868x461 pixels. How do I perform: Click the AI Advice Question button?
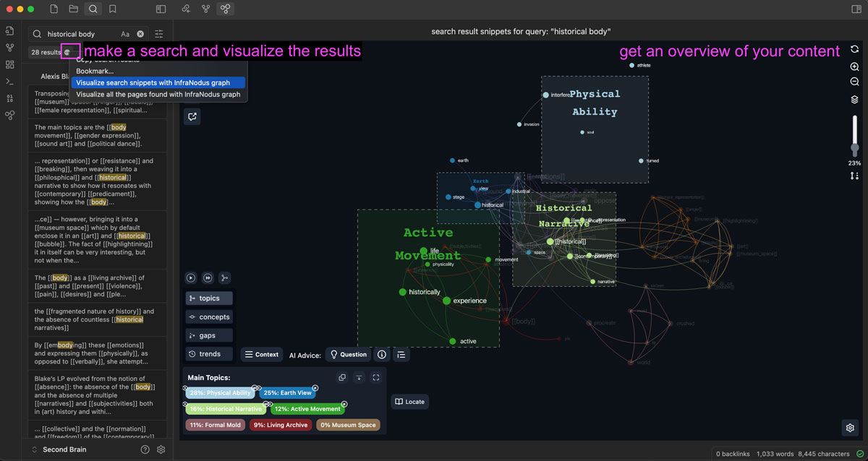coord(348,354)
